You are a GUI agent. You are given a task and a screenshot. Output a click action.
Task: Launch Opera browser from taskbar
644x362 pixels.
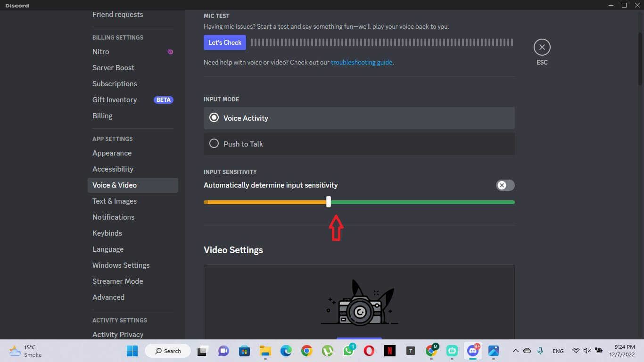[x=369, y=351]
